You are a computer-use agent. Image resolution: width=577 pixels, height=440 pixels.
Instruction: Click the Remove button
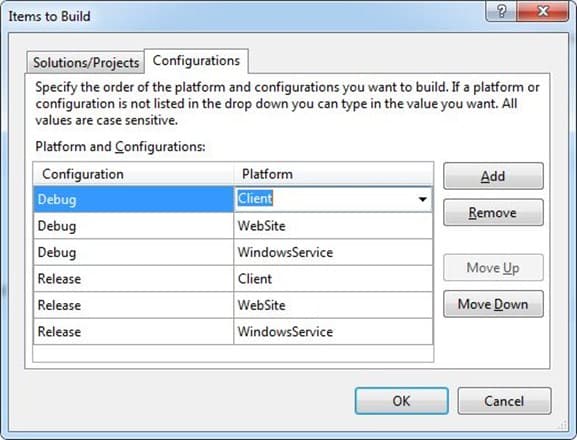[x=493, y=213]
